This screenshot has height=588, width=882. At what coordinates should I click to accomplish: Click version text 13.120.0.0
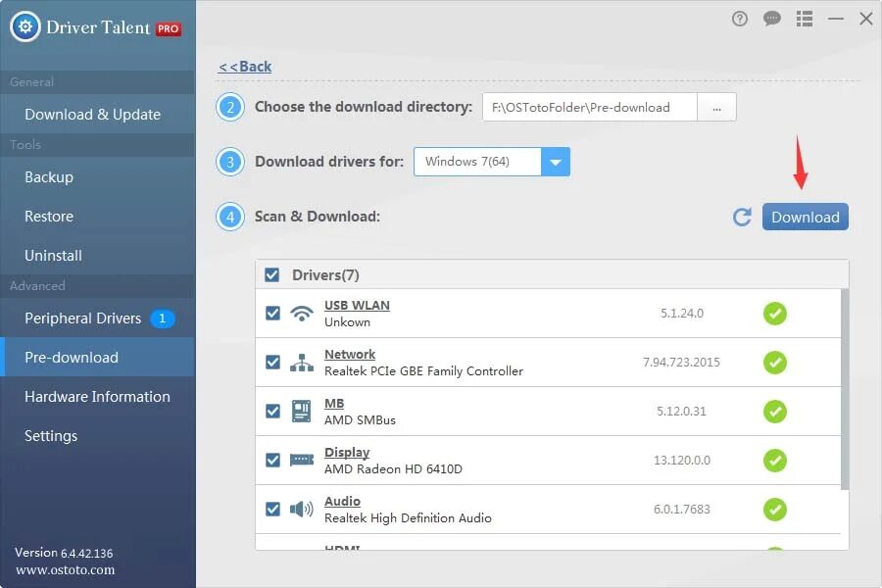coord(682,461)
